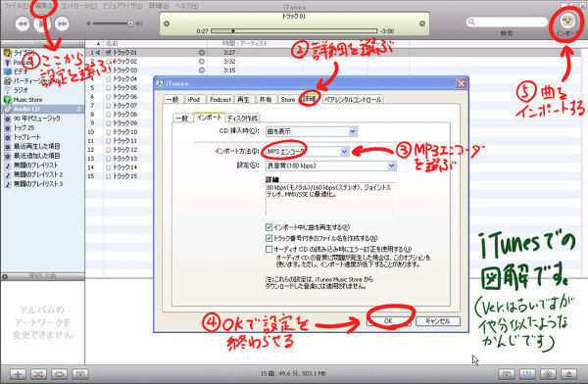Click the fast-forward next track button
The height and width of the screenshot is (384, 588).
[x=63, y=24]
